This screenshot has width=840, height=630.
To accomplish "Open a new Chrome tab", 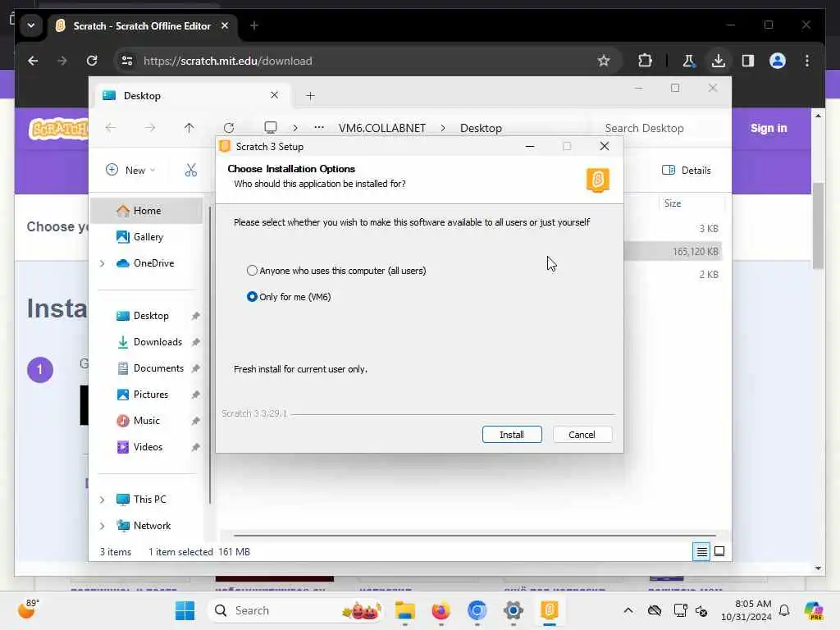I will click(254, 25).
